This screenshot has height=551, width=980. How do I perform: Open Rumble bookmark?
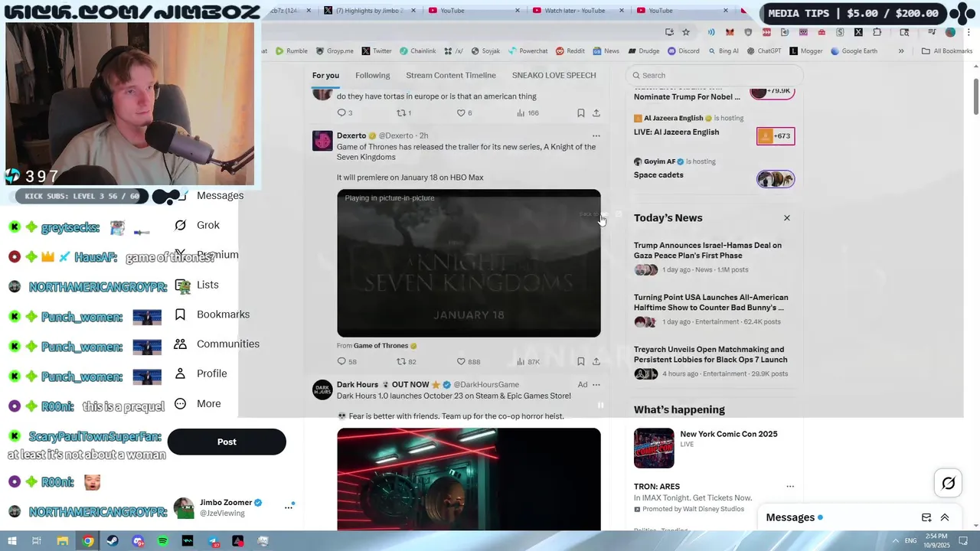pyautogui.click(x=292, y=51)
